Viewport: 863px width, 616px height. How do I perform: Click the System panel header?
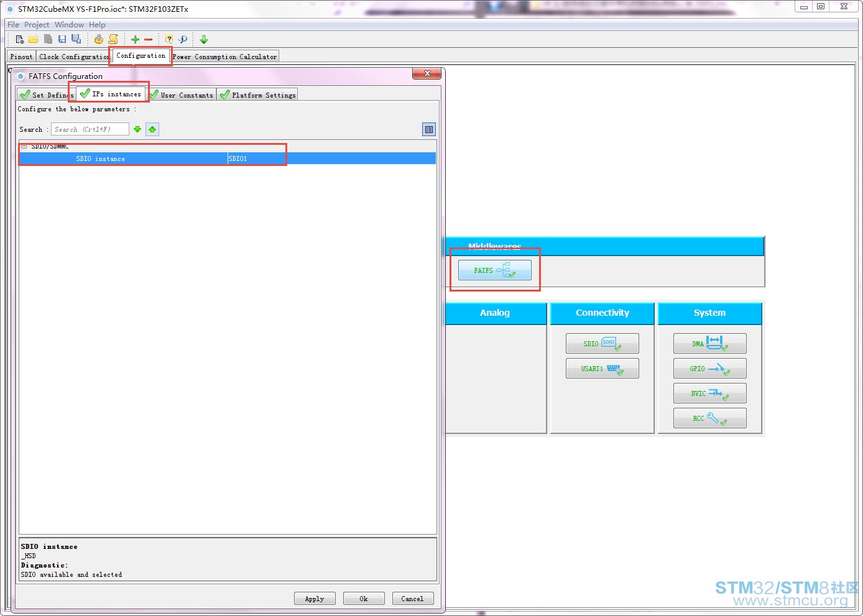coord(710,313)
